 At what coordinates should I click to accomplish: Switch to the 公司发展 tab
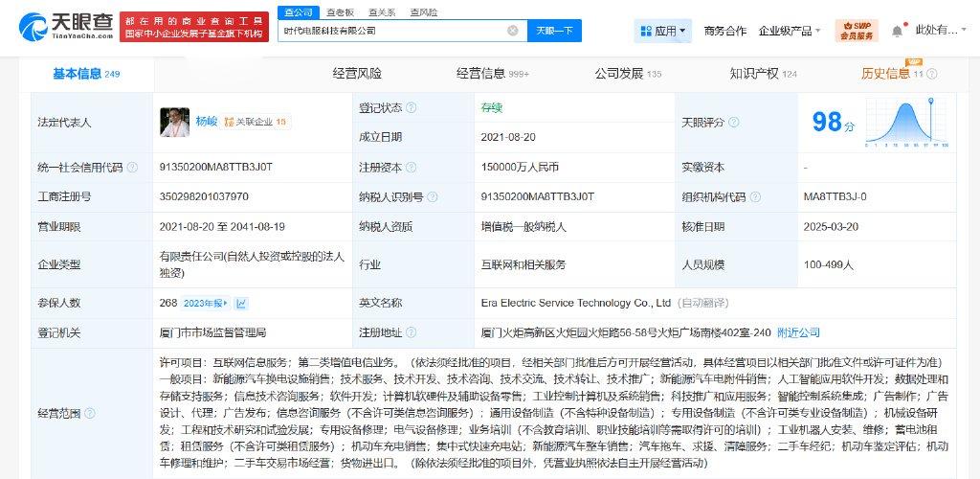point(628,74)
